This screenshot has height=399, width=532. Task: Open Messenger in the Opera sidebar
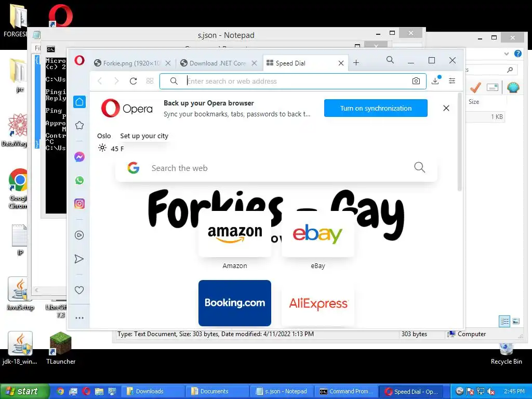[79, 157]
